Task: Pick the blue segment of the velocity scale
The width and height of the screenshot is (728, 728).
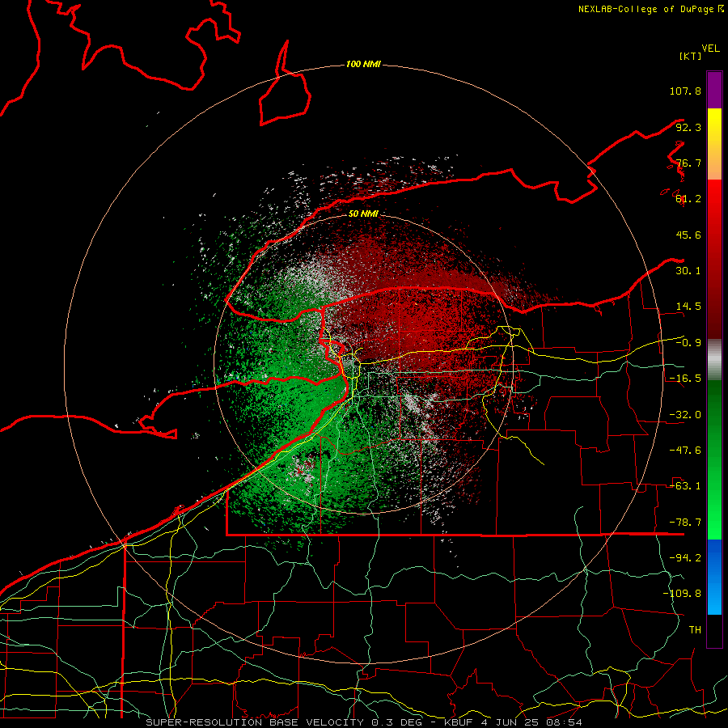Action: (x=714, y=577)
